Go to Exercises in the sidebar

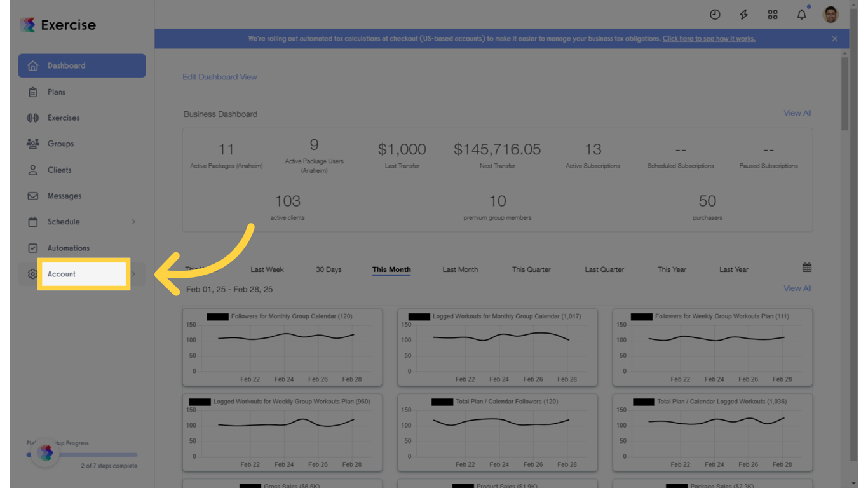coord(82,118)
